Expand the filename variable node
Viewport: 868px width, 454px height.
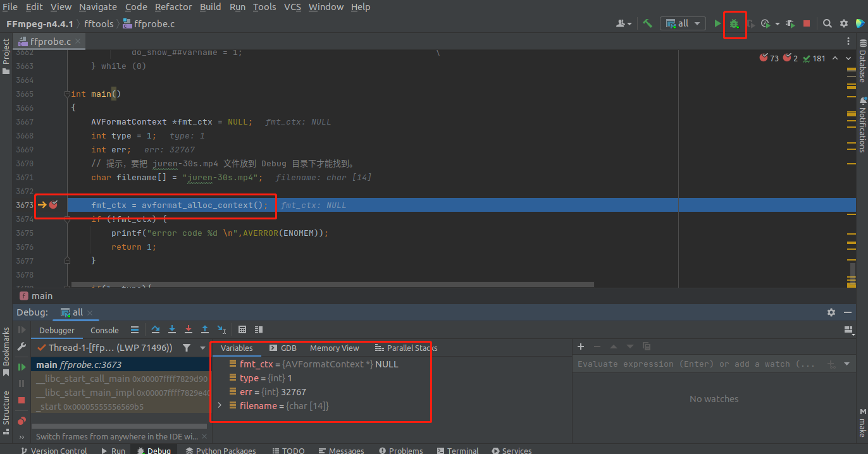220,405
